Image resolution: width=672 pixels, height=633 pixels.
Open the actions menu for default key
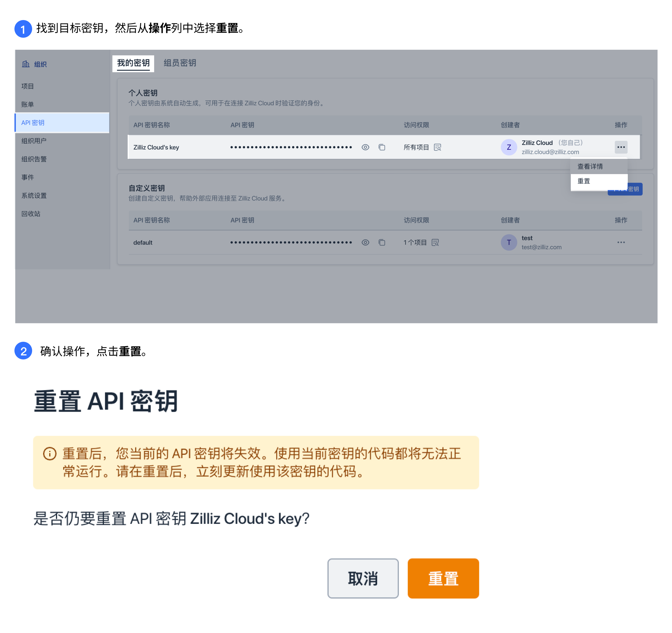[621, 242]
